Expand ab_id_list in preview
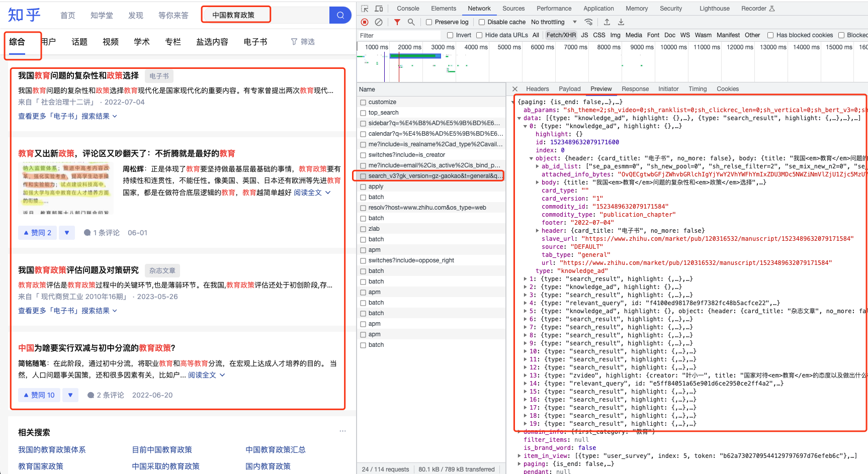The image size is (868, 474). 538,166
